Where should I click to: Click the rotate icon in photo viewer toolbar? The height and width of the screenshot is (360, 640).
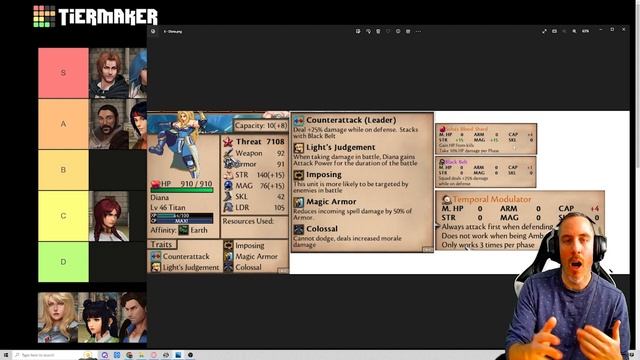tap(368, 31)
